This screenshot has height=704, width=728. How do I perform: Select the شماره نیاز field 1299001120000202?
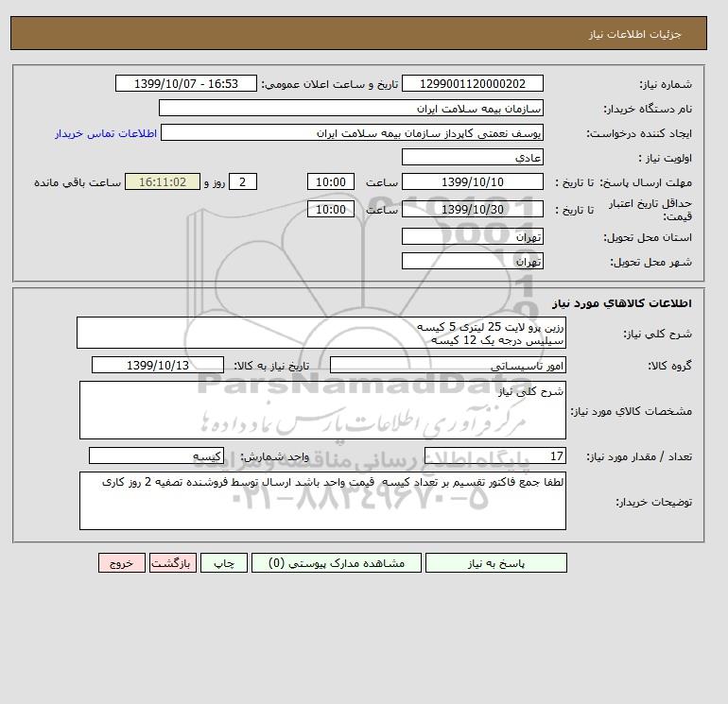click(x=472, y=83)
